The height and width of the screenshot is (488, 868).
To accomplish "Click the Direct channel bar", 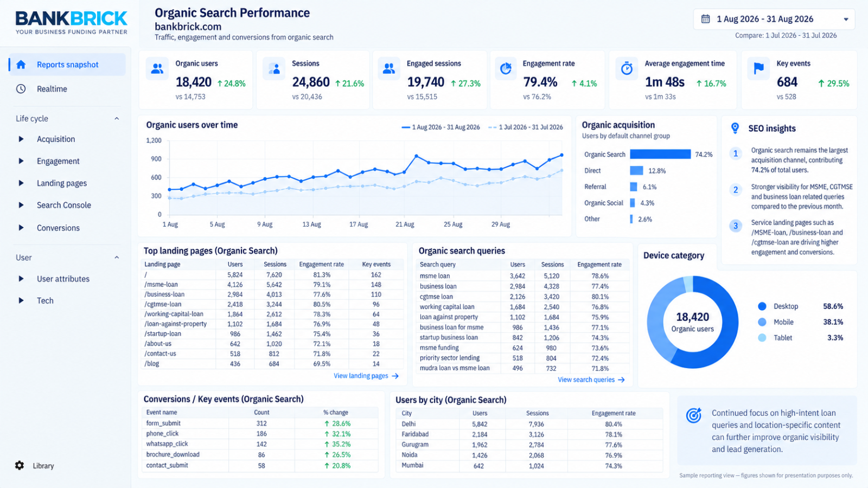I will (636, 171).
